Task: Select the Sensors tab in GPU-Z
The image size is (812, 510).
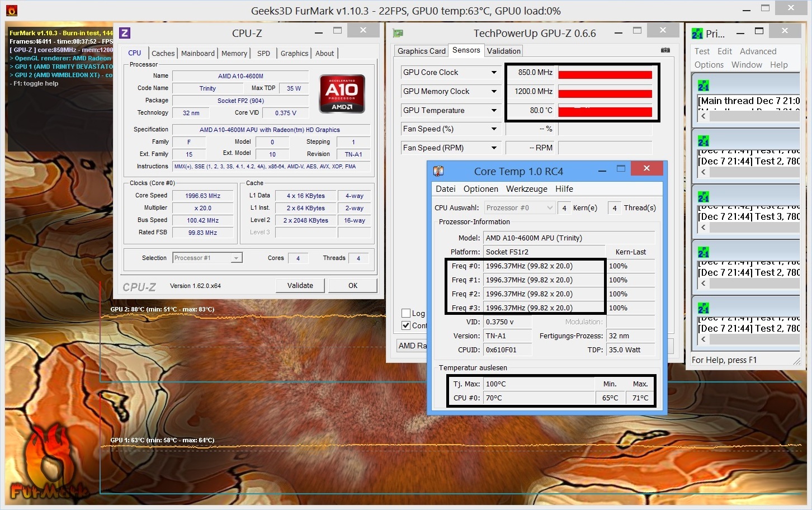Action: pyautogui.click(x=466, y=50)
